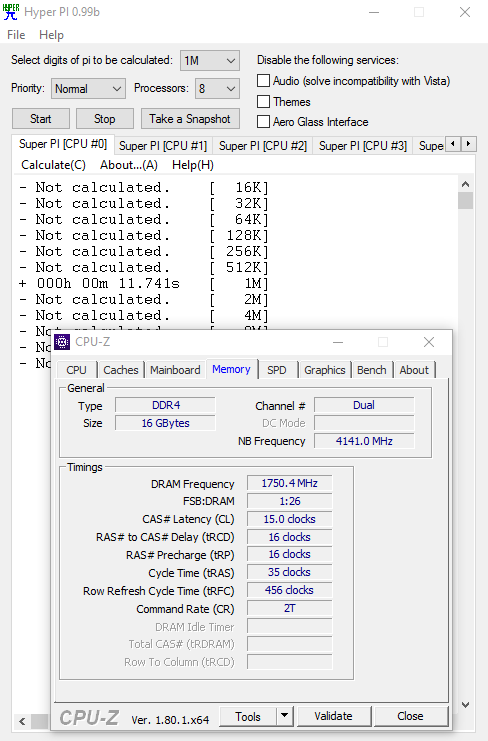The image size is (488, 741).
Task: Click the DRAM Frequency value 1750.4 MHz
Action: point(290,483)
